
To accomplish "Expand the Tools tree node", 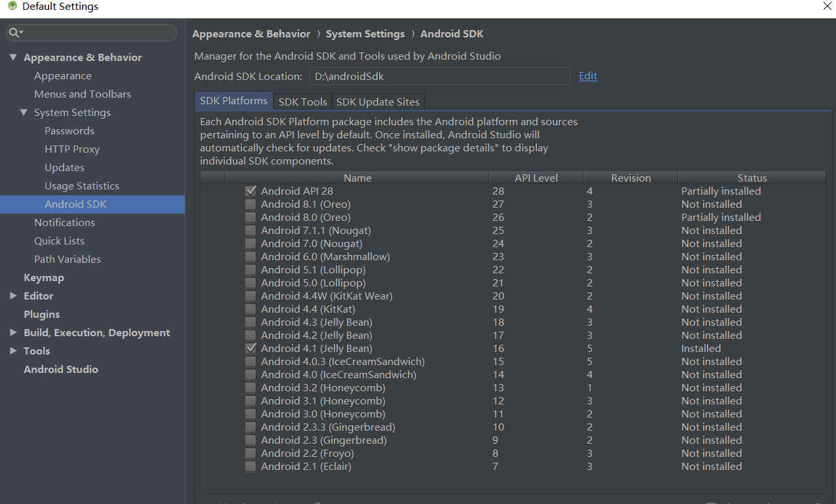I will [13, 351].
